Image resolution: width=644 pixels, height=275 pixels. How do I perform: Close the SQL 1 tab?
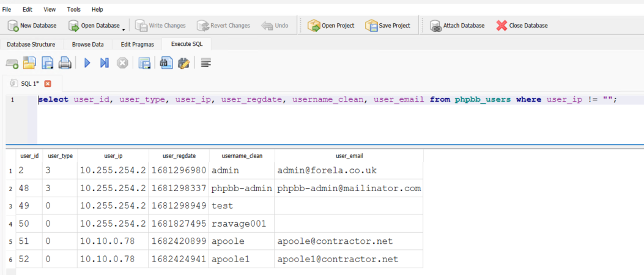click(x=48, y=83)
